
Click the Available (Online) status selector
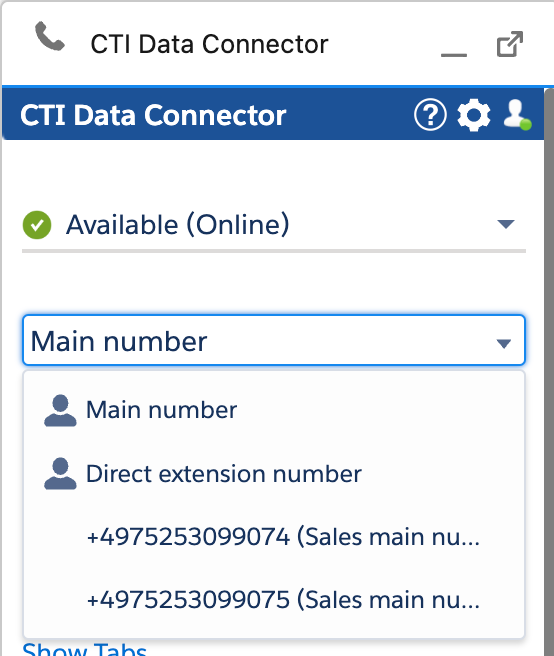274,225
